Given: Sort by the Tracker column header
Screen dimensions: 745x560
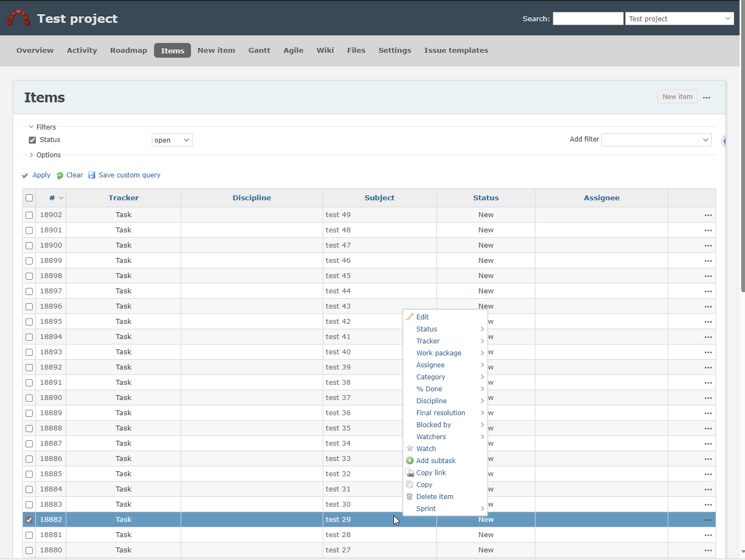Looking at the screenshot, I should click(x=124, y=198).
